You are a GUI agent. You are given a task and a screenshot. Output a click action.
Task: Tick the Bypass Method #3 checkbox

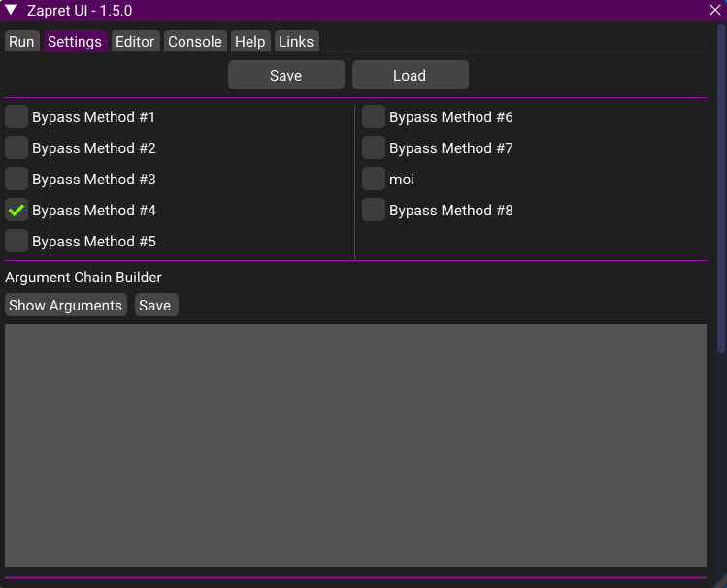(17, 179)
